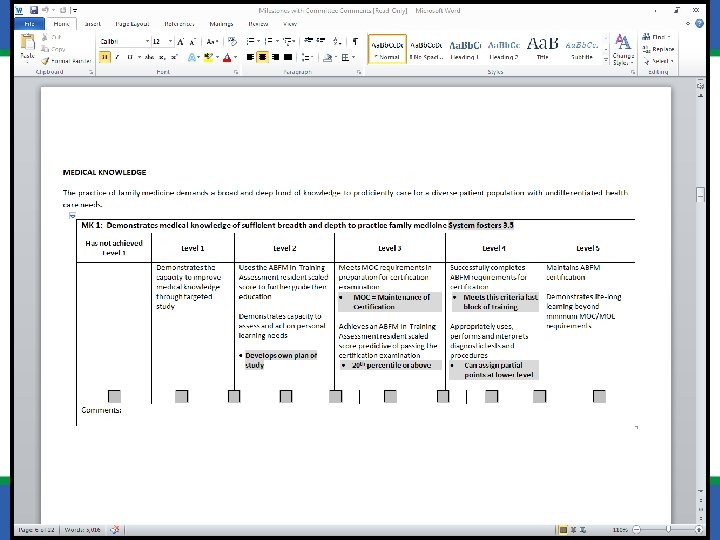The width and height of the screenshot is (720, 540).
Task: Apply the Heading 2 style
Action: (x=504, y=49)
